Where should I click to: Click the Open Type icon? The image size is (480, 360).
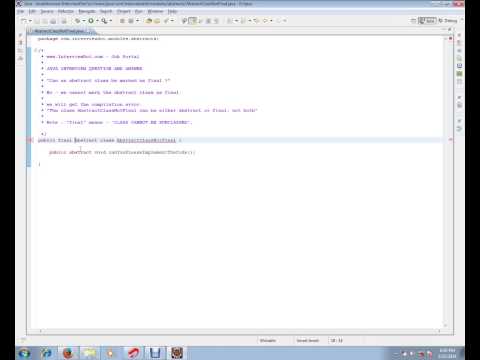pyautogui.click(x=149, y=21)
